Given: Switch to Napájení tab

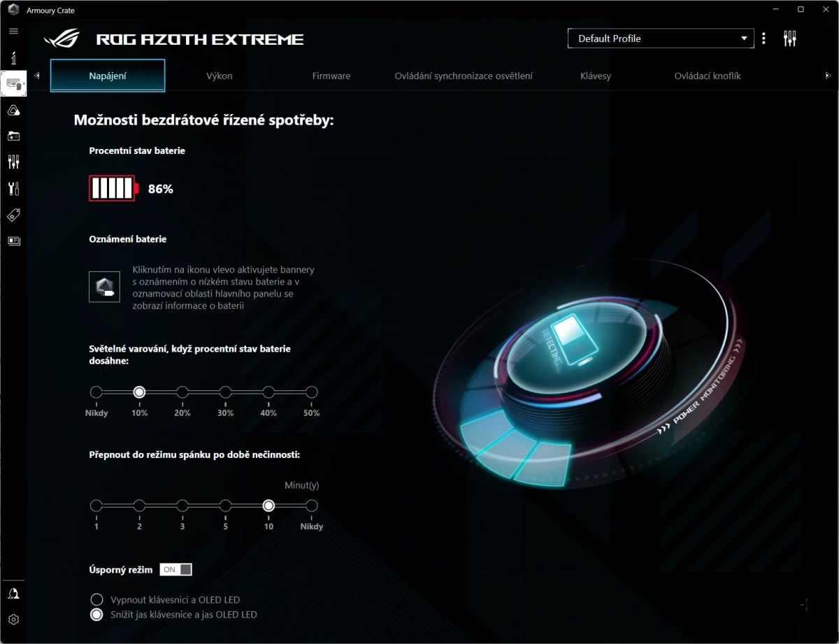Looking at the screenshot, I should [x=108, y=76].
